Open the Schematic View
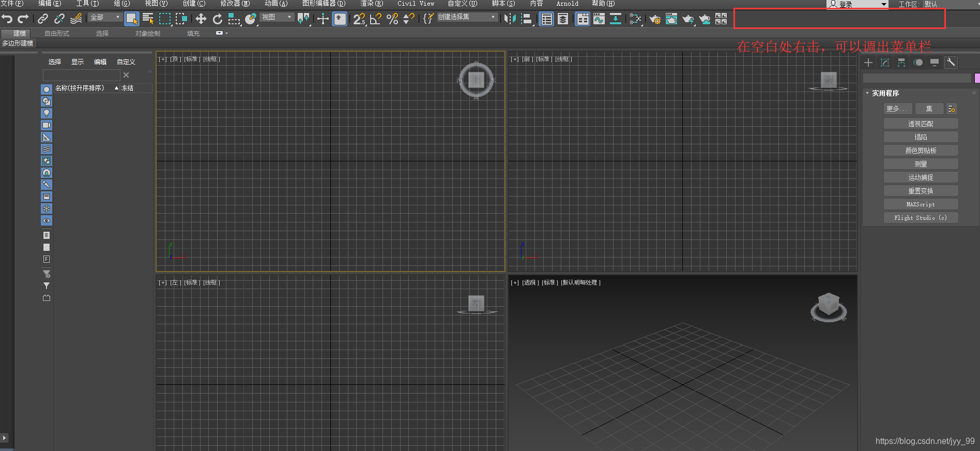The height and width of the screenshot is (451, 980). pos(616,19)
